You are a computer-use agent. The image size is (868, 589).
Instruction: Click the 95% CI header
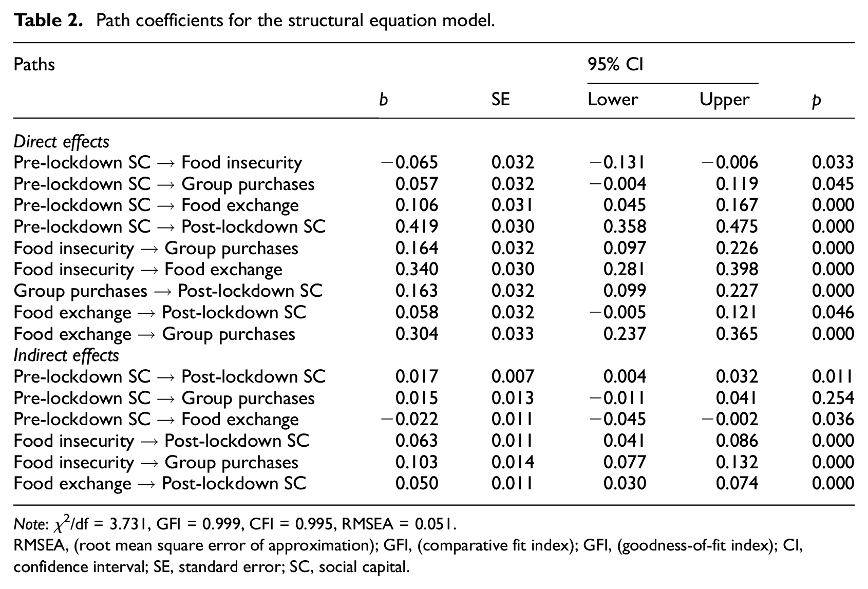coord(615,65)
